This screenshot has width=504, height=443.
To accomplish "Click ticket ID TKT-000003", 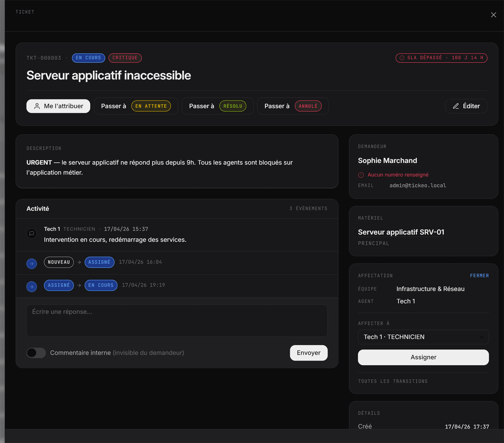I will [x=44, y=58].
